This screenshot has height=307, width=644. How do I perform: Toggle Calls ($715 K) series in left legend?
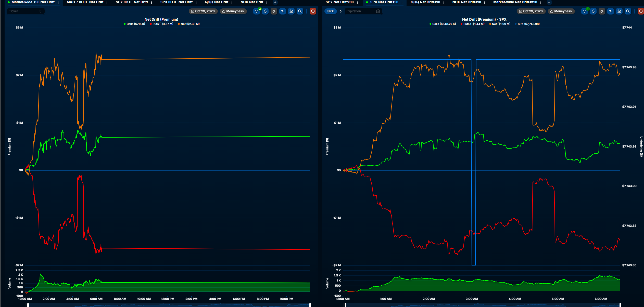134,24
